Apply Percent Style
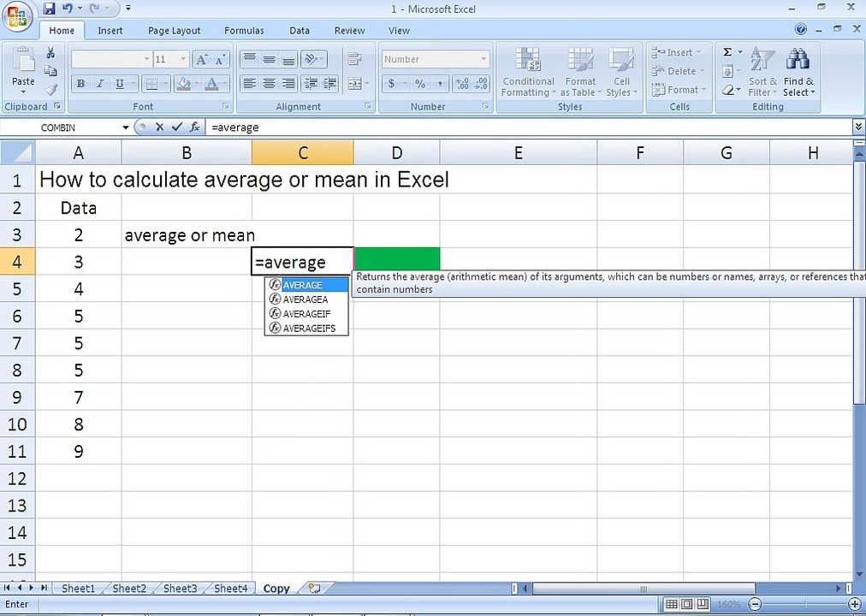Viewport: 866px width, 616px height. (420, 84)
